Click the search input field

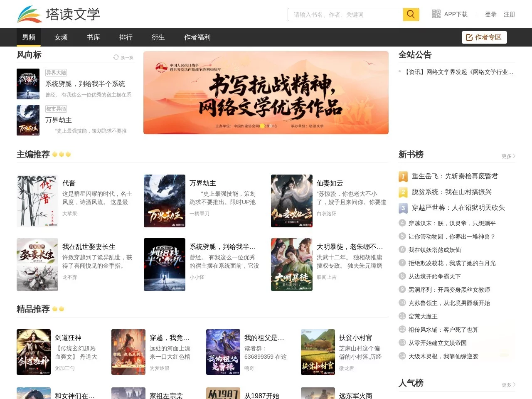[345, 14]
